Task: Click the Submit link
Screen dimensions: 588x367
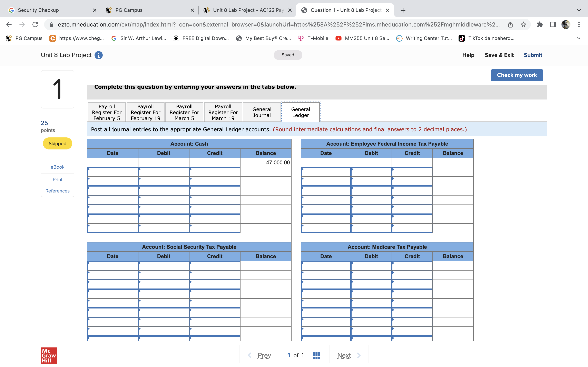Action: click(x=533, y=55)
